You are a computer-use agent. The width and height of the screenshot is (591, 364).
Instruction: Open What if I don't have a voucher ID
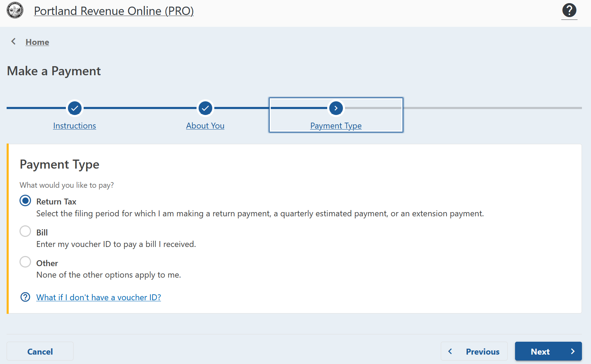99,297
